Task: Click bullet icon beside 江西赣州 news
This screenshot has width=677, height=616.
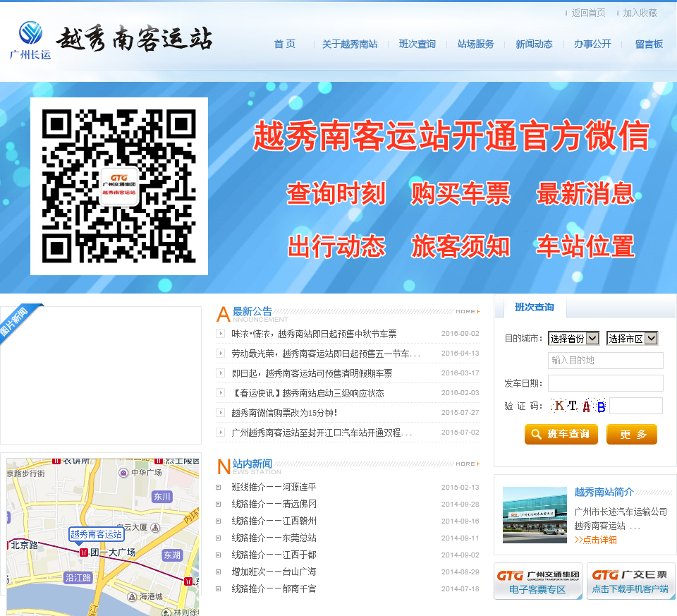Action: [x=219, y=521]
